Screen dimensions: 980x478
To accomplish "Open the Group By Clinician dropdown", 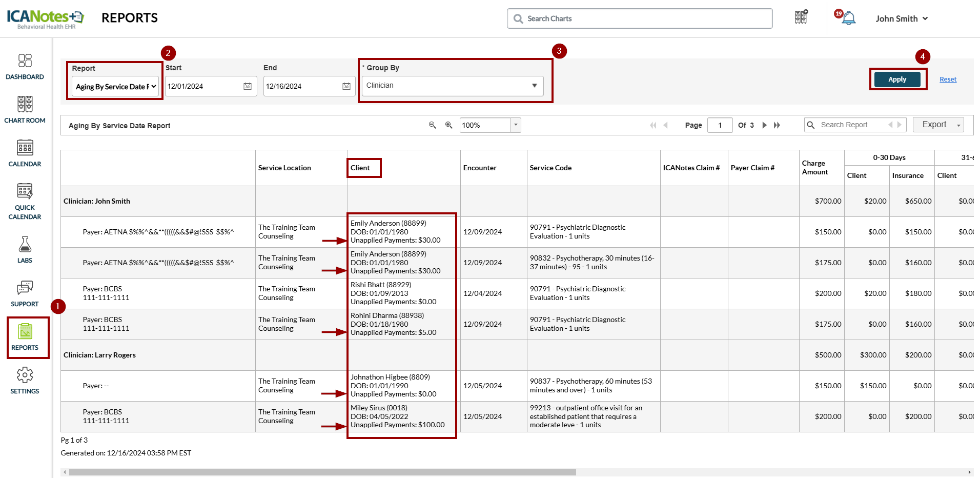I will click(x=452, y=86).
